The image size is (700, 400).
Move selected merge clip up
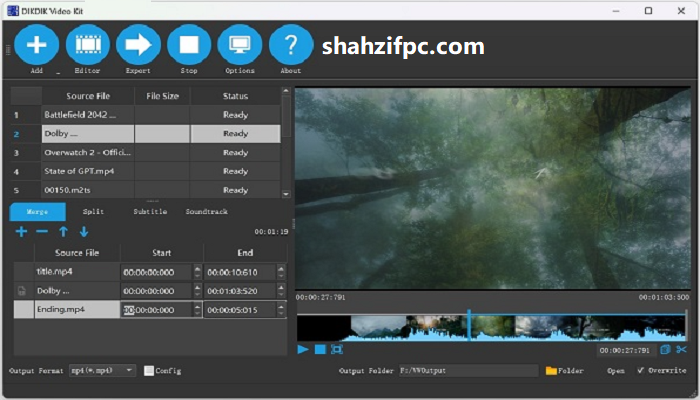(x=63, y=231)
